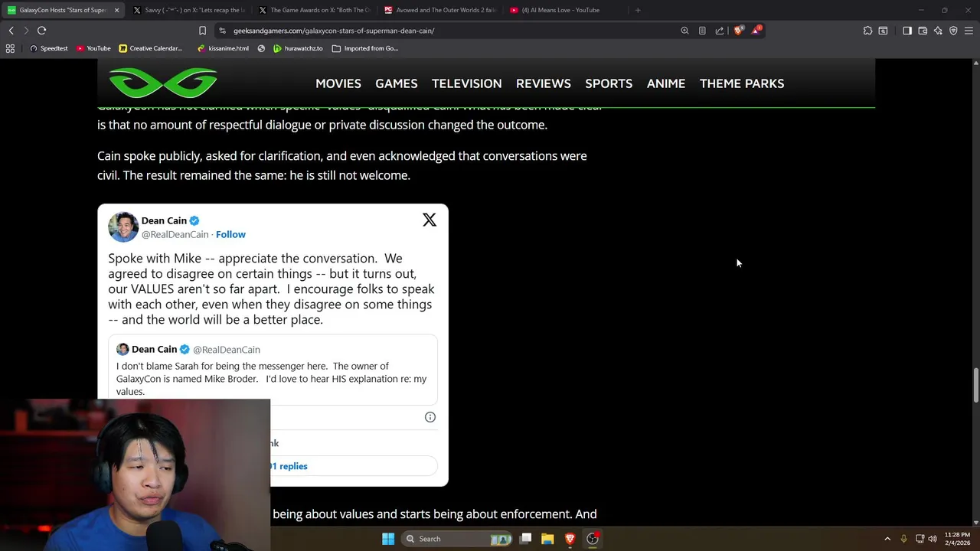The image size is (980, 551).
Task: Open the Windows Start button
Action: (388, 539)
